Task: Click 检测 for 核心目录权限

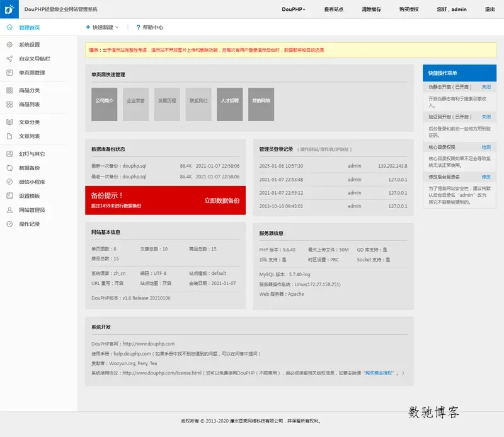Action: click(x=486, y=147)
